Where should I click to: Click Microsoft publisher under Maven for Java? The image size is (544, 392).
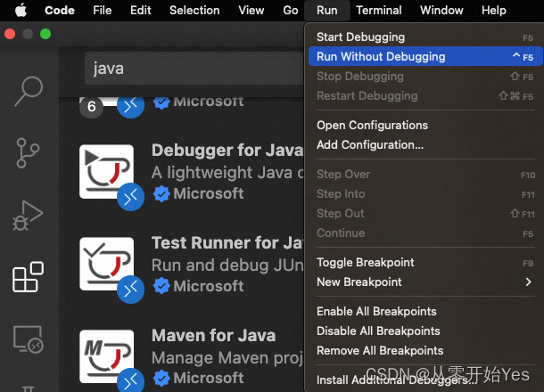click(x=209, y=378)
